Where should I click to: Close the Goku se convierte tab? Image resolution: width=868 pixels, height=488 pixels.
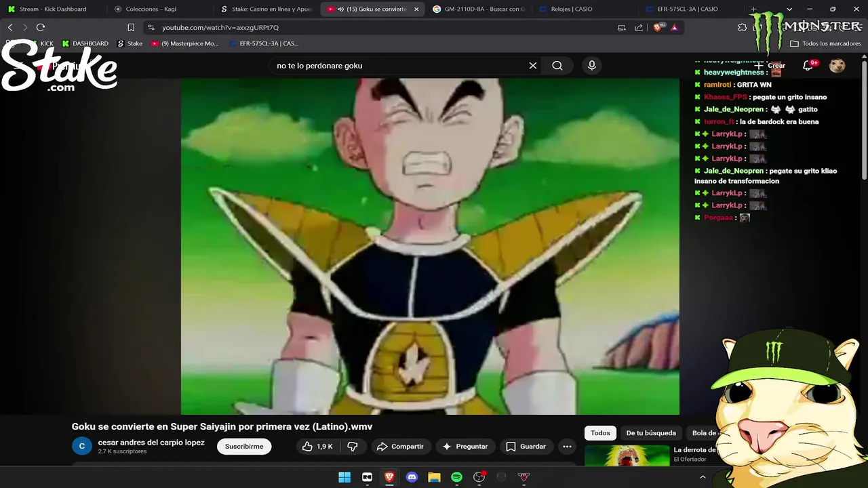[416, 9]
